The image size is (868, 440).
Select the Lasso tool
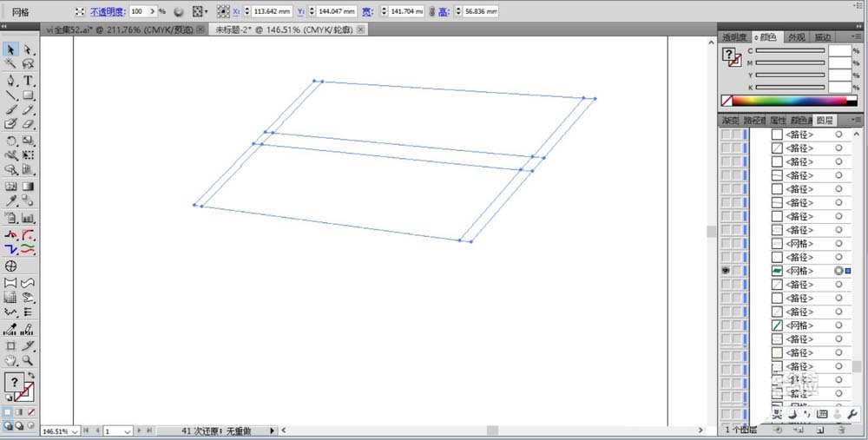pyautogui.click(x=28, y=63)
